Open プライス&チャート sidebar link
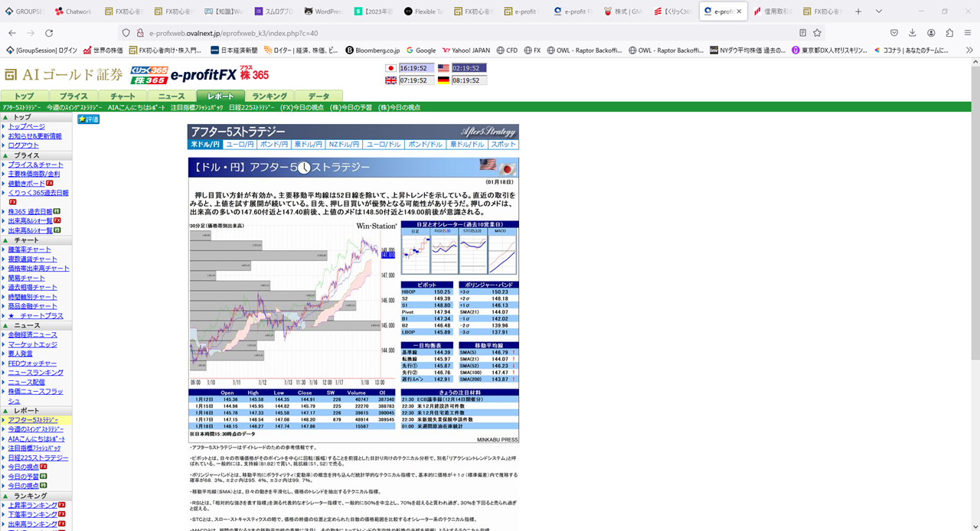Screen dimensions: 980x531 pos(36,165)
